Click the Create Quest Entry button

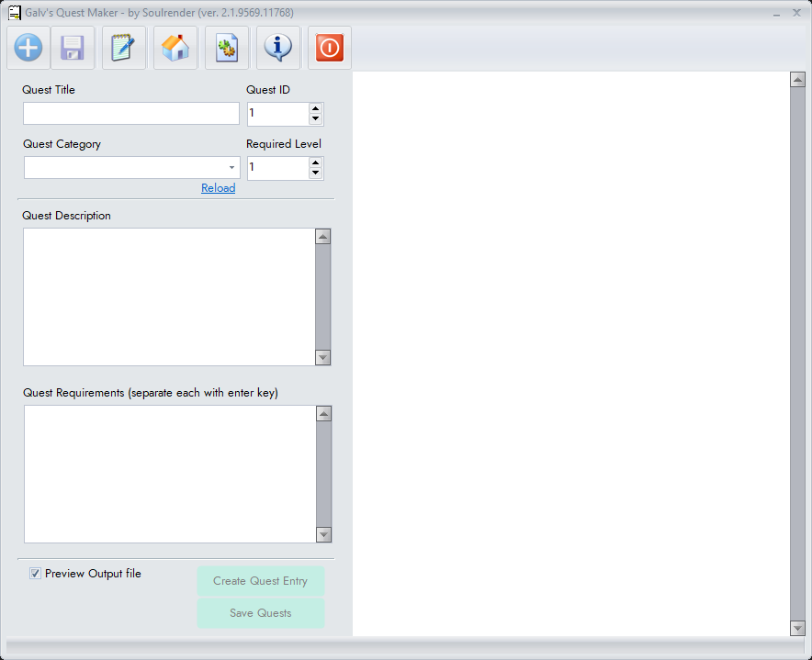click(261, 581)
